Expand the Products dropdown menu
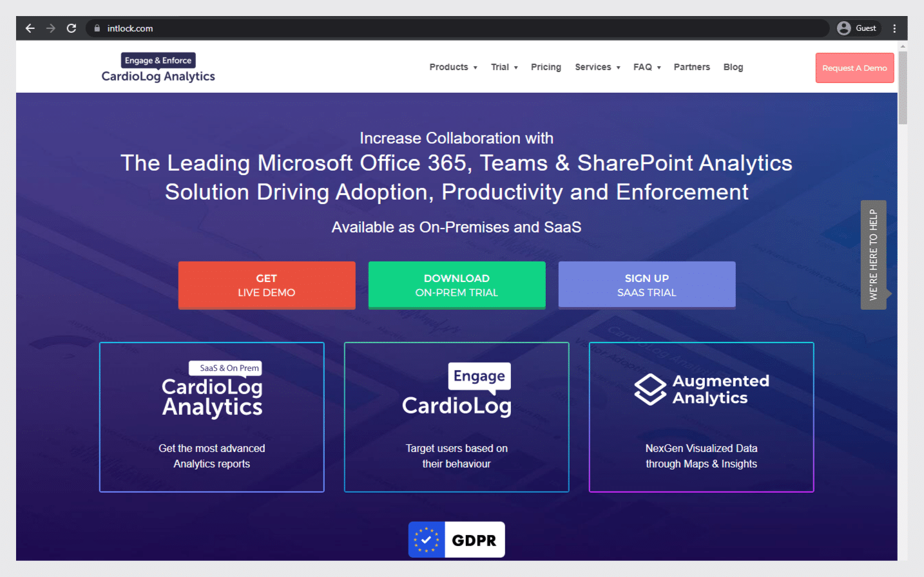This screenshot has height=577, width=924. point(454,67)
